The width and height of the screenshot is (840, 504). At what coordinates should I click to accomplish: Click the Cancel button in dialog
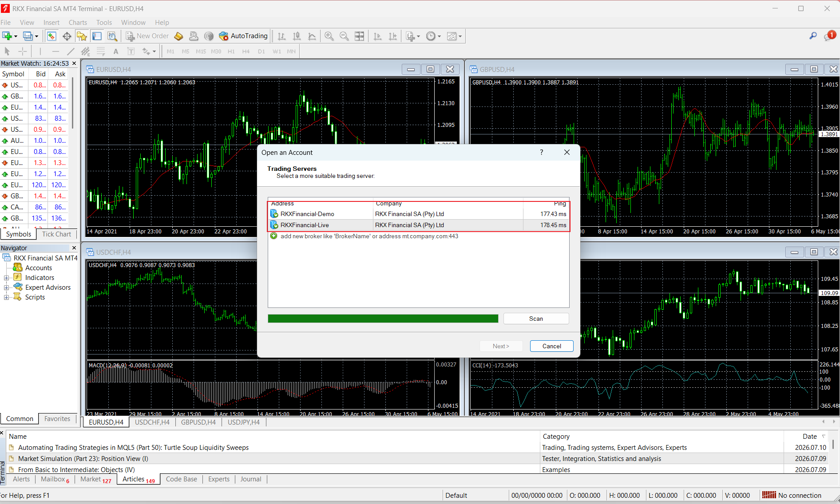coord(551,346)
